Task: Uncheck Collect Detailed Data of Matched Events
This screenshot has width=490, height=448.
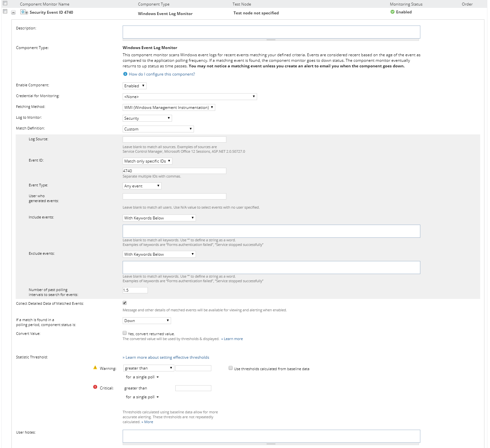Action: [125, 303]
